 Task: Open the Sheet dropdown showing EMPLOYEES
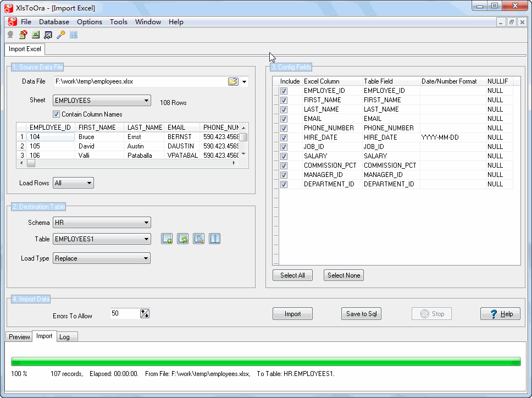click(x=102, y=101)
